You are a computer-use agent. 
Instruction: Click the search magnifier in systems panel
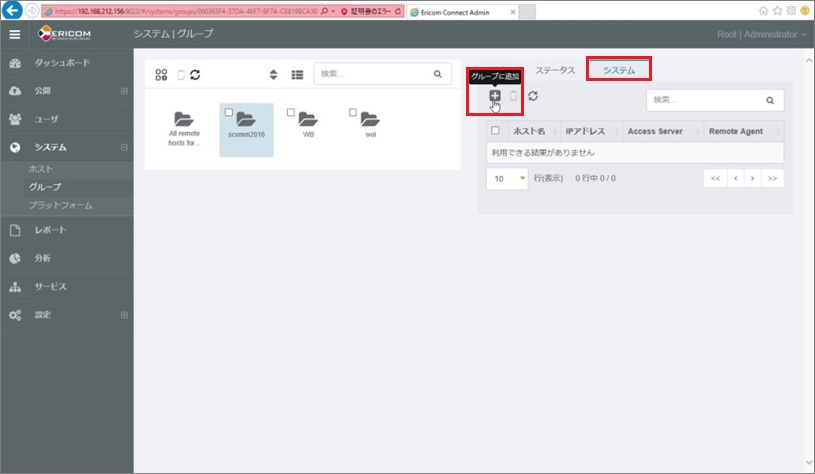770,100
